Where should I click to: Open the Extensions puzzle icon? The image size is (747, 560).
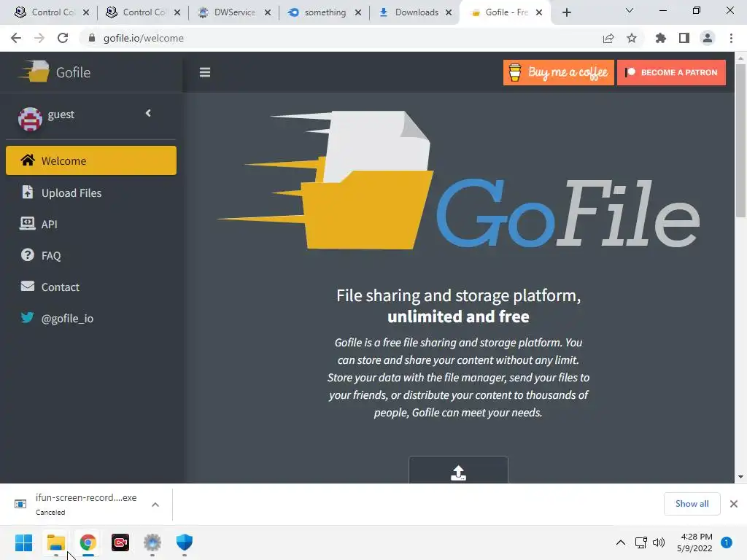pyautogui.click(x=661, y=38)
